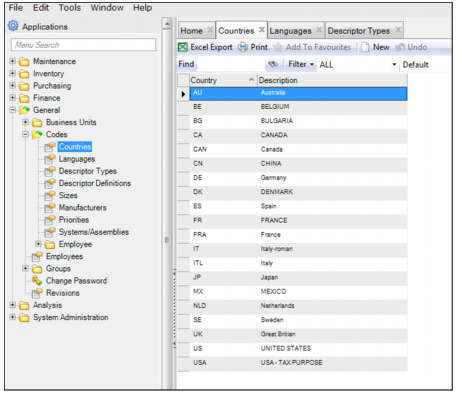Click the Analysis folder icon
This screenshot has height=397, width=462.
pos(24,305)
